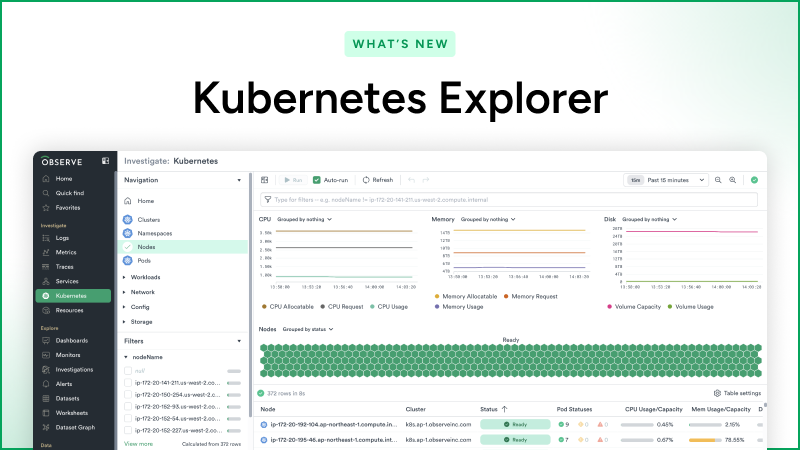Click the Observe logo
The height and width of the screenshot is (450, 800).
[62, 161]
